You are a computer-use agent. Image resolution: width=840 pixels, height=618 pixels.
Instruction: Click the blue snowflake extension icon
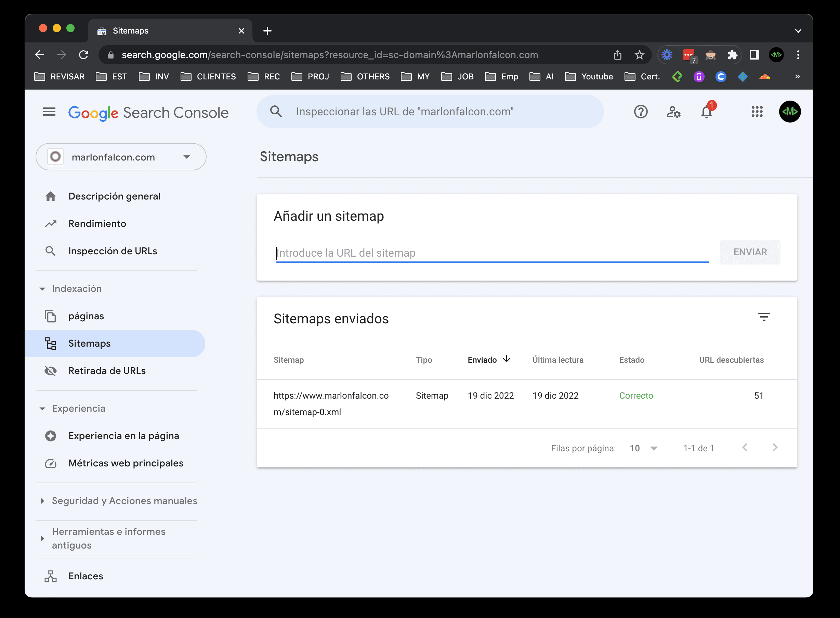(x=667, y=55)
